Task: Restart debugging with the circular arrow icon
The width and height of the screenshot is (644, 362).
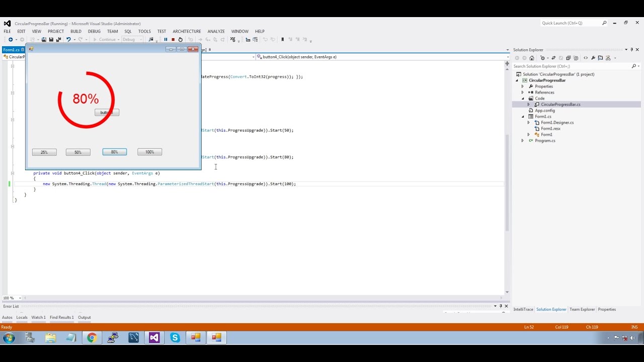Action: [181, 40]
